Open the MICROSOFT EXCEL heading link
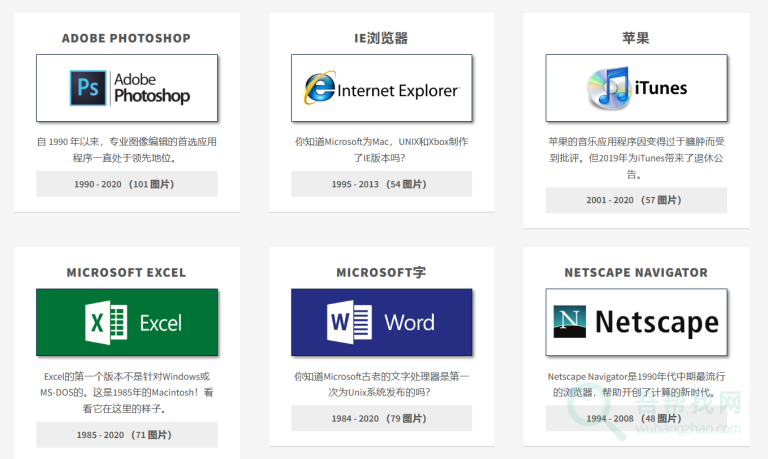The width and height of the screenshot is (768, 459). click(126, 272)
